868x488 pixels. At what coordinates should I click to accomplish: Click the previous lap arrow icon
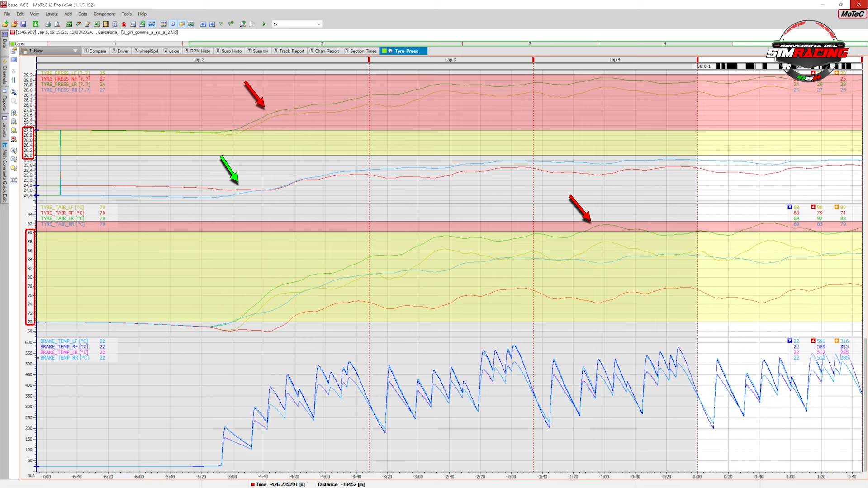(203, 24)
